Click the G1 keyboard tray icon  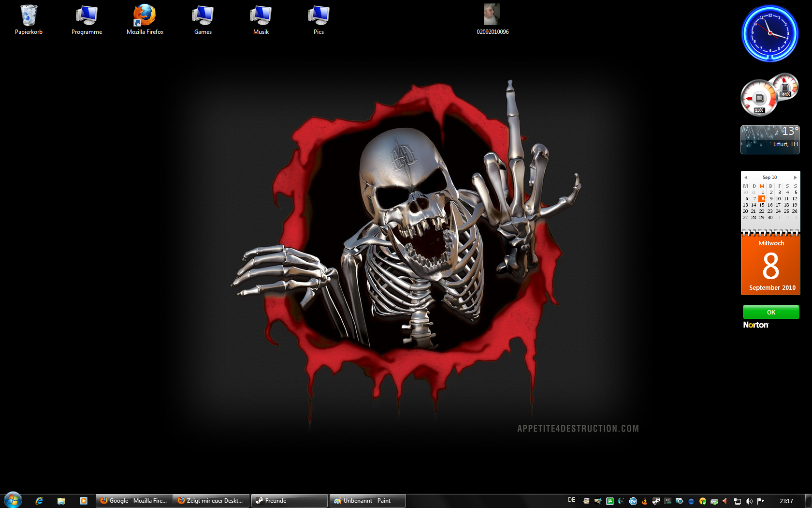coord(668,501)
